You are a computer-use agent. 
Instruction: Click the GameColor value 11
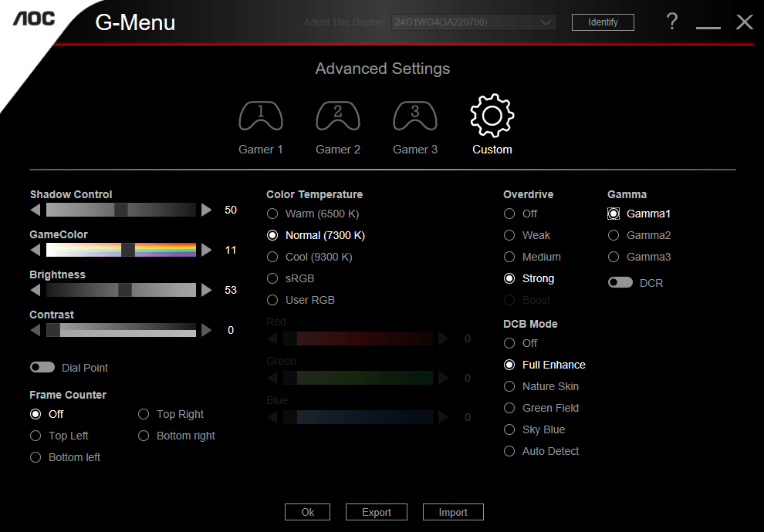coord(231,250)
